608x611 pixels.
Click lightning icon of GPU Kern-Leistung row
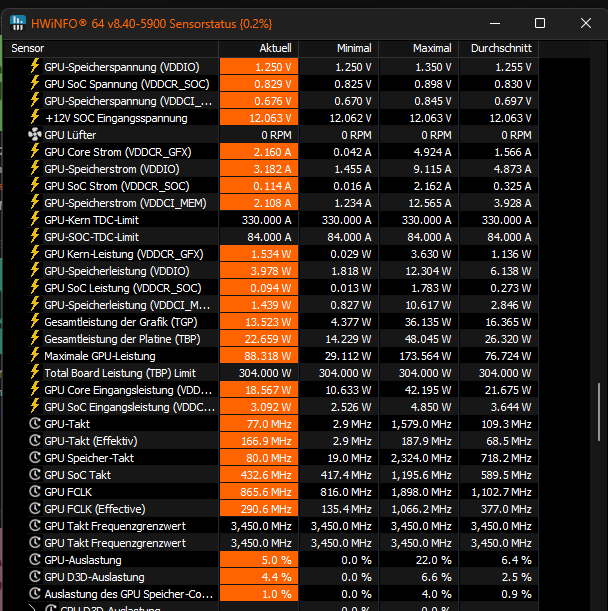point(35,253)
